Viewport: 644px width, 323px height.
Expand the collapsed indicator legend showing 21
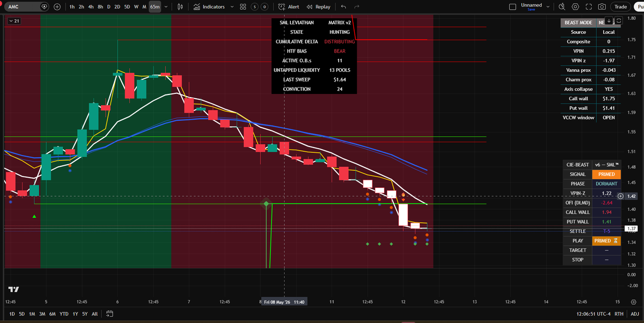14,20
